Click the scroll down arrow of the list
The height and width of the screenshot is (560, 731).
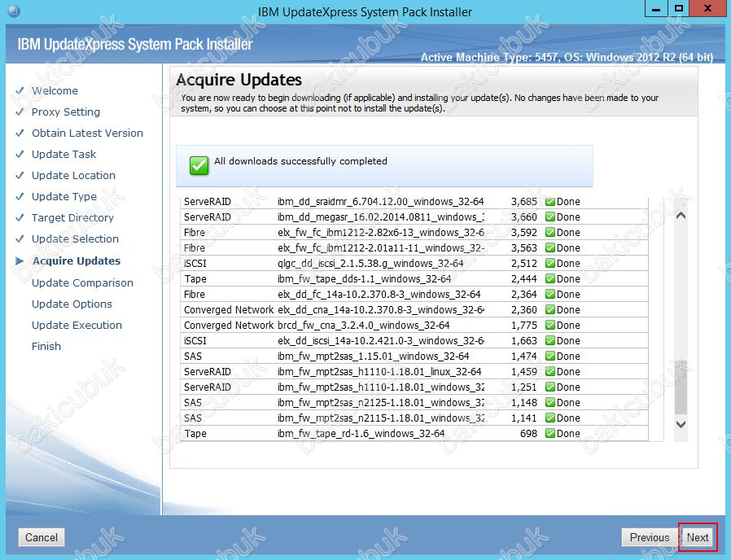coord(681,424)
